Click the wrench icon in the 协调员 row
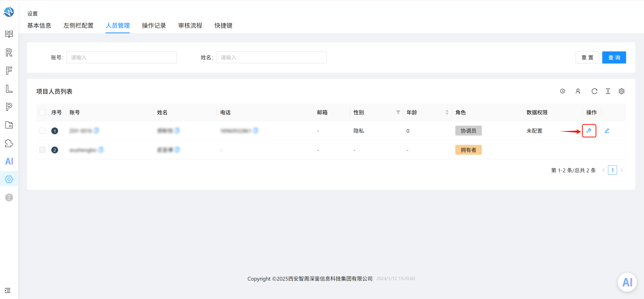Screen dimensions: 644x299 [x=589, y=131]
